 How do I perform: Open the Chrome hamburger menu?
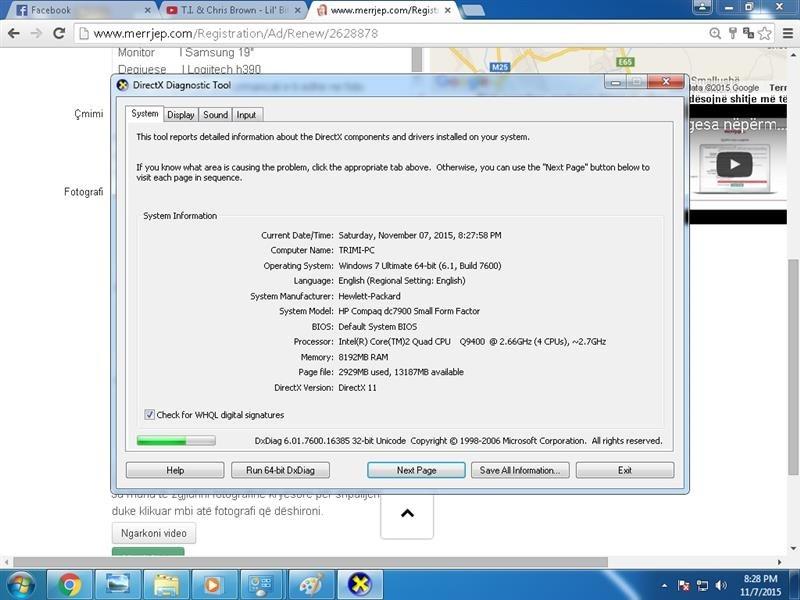pyautogui.click(x=788, y=34)
